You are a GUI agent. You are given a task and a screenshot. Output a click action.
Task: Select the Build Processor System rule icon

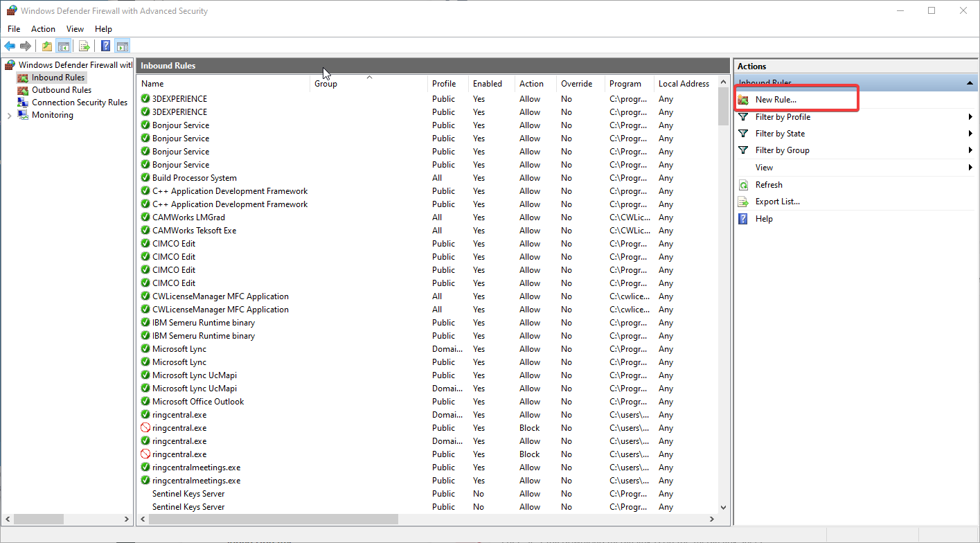pyautogui.click(x=145, y=178)
